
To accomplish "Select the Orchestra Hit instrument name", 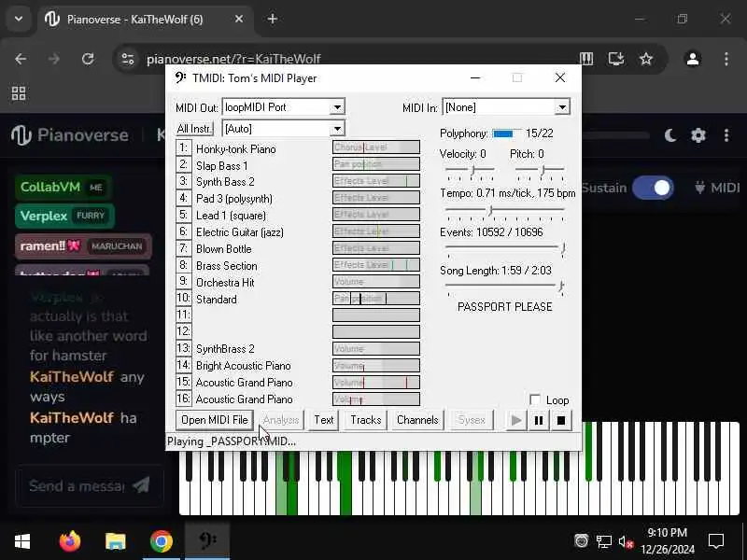I will (x=225, y=283).
